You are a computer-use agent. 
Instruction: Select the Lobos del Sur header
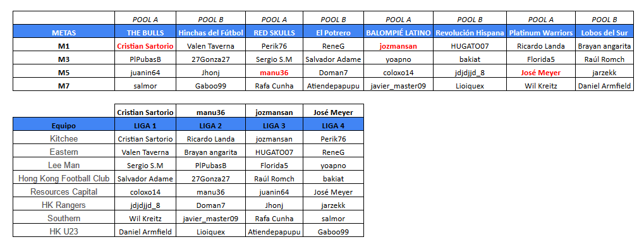pyautogui.click(x=604, y=32)
